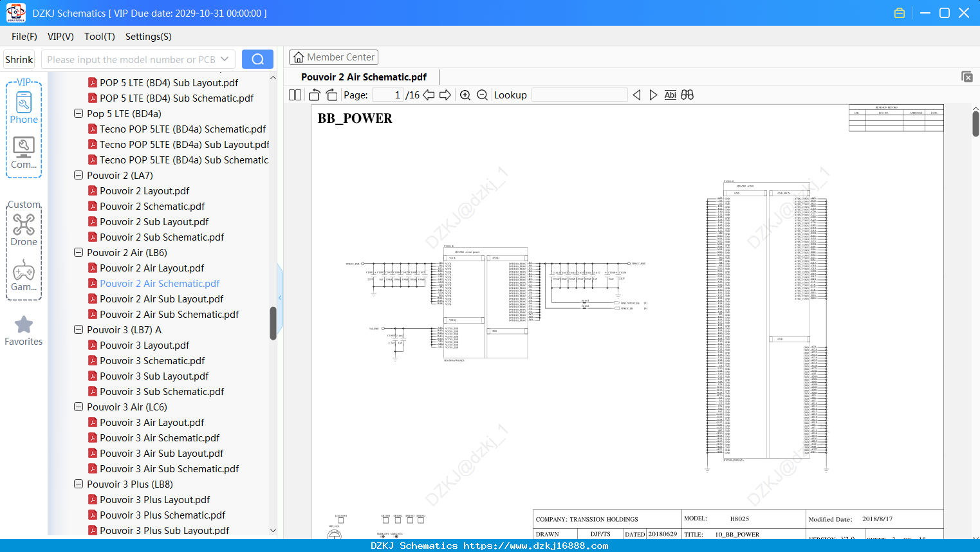Click the home icon in Member Center

[x=299, y=57]
